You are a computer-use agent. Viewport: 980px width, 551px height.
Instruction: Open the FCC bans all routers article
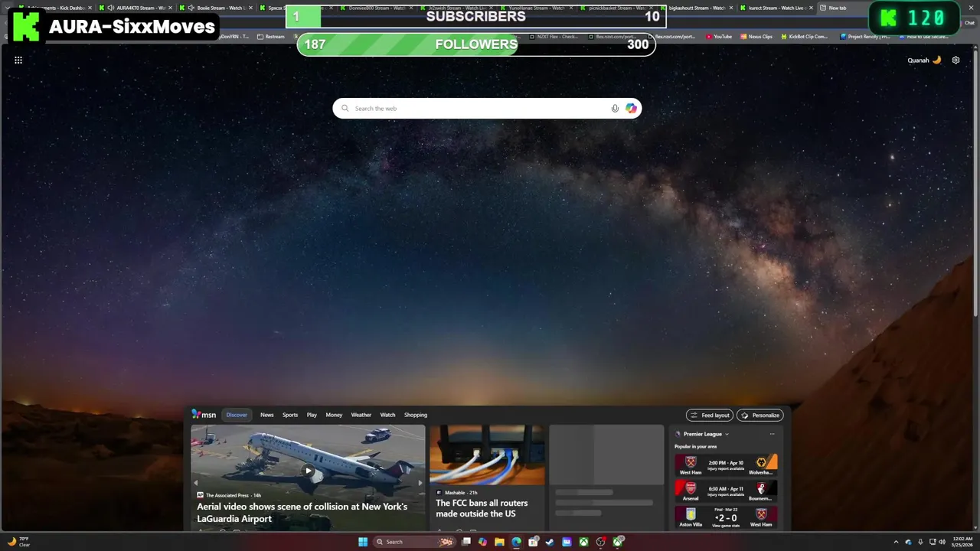482,508
